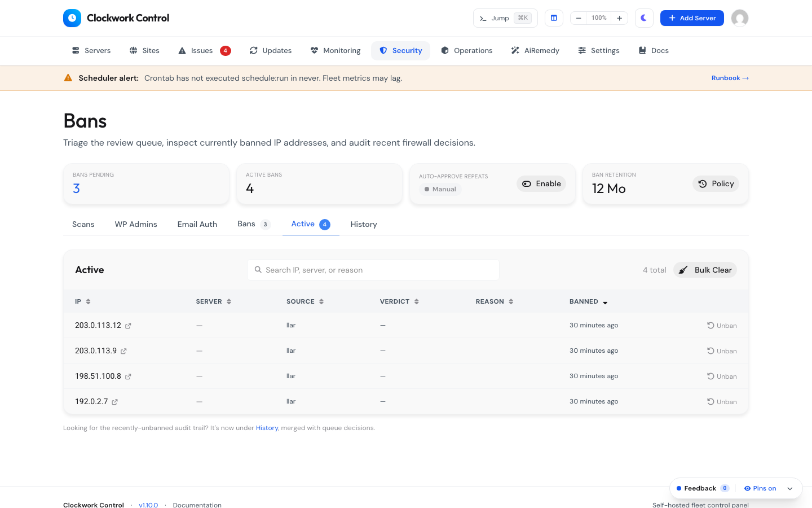
Task: Unban IP 192.0.2.7
Action: click(x=722, y=402)
